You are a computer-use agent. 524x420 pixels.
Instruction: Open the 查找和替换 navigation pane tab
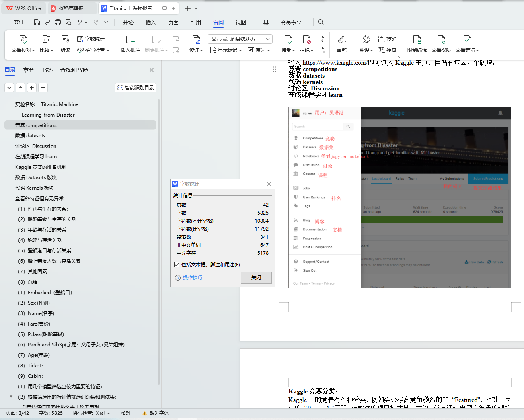coord(74,70)
